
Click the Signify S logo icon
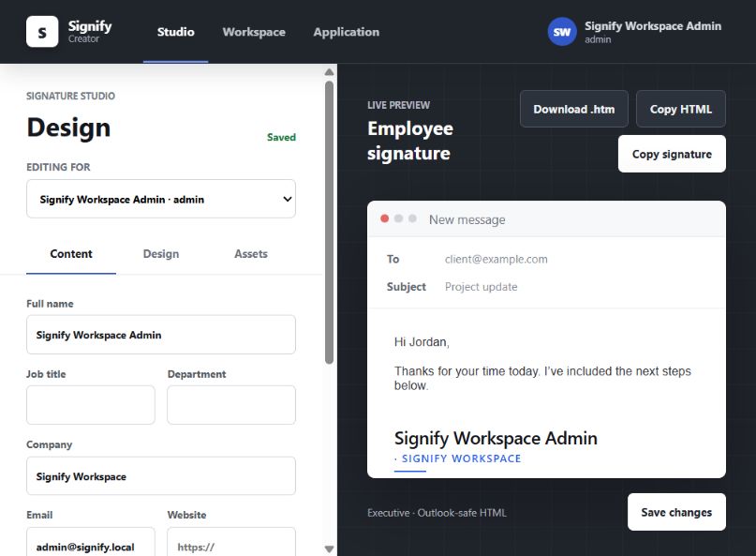tap(42, 32)
